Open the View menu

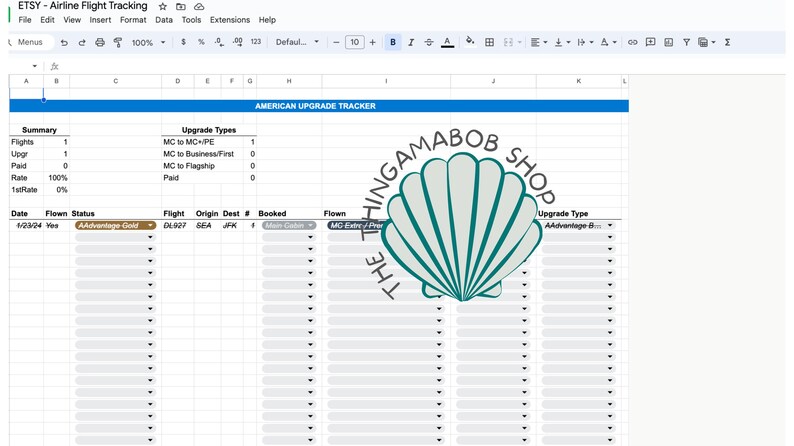[x=72, y=20]
